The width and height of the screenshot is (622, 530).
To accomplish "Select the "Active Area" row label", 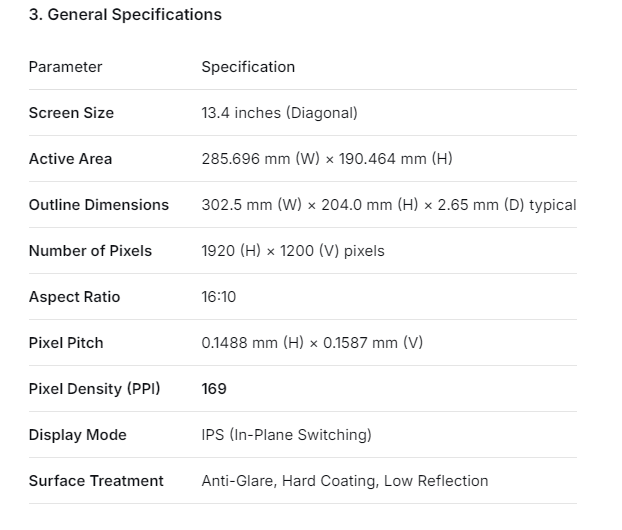I will (70, 159).
